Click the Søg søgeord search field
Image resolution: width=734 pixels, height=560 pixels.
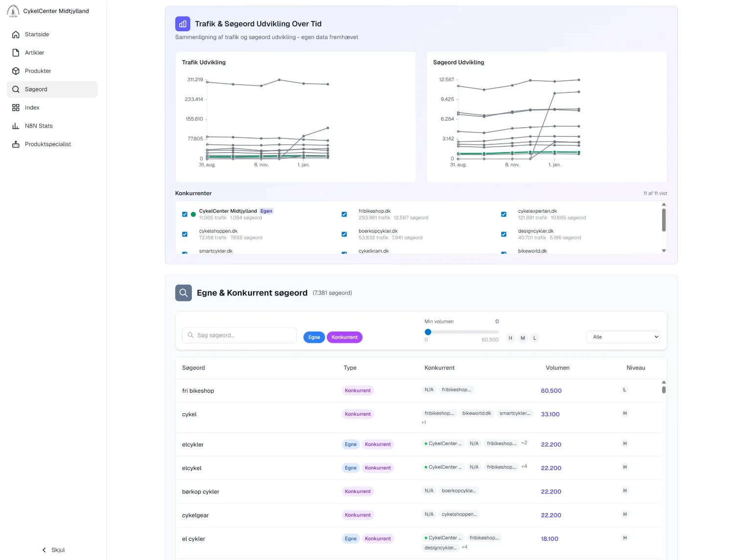point(240,336)
